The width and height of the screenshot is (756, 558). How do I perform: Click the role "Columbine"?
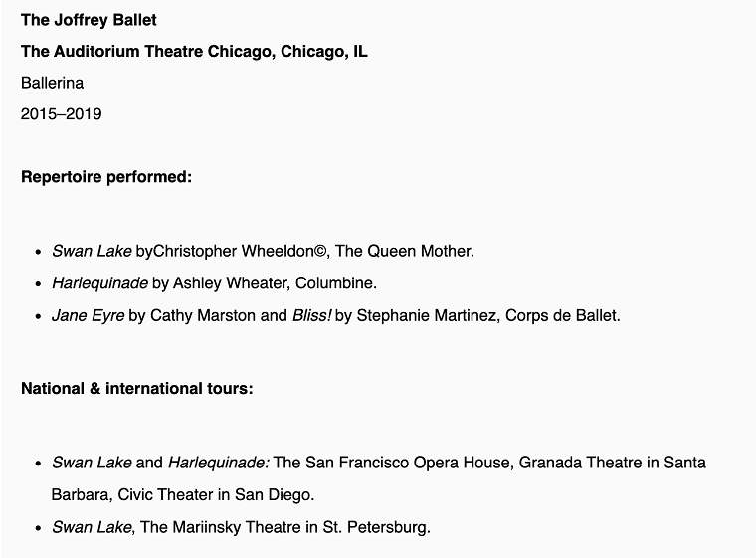[336, 282]
